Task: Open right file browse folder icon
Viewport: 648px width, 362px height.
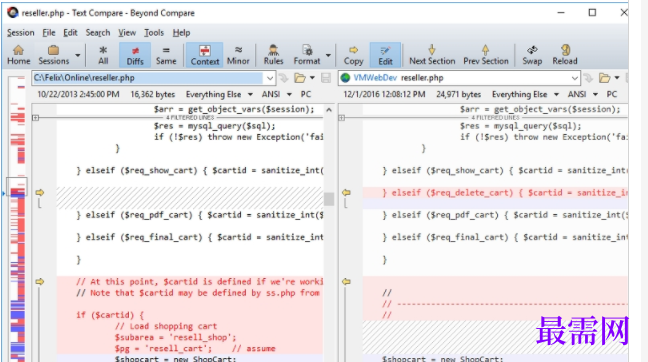Action: (x=605, y=78)
